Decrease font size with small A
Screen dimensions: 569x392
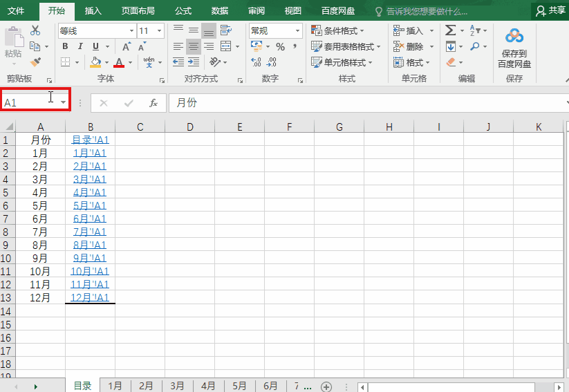pos(142,46)
